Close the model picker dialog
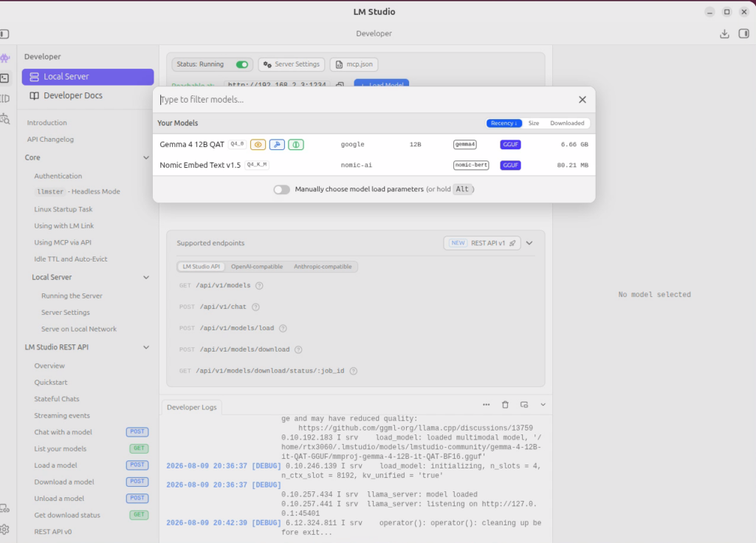 (583, 100)
